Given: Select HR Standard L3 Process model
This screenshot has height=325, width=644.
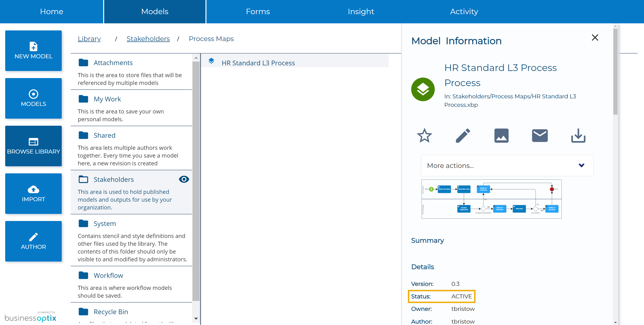Looking at the screenshot, I should coord(258,63).
